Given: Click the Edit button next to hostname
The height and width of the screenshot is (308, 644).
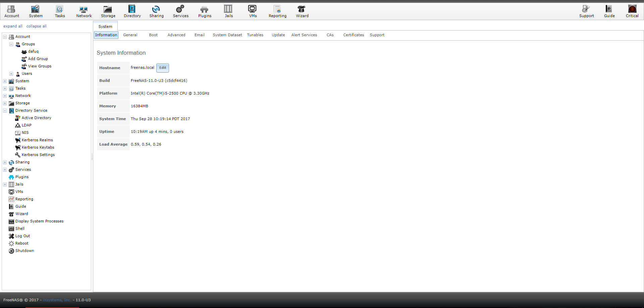Looking at the screenshot, I should 163,68.
